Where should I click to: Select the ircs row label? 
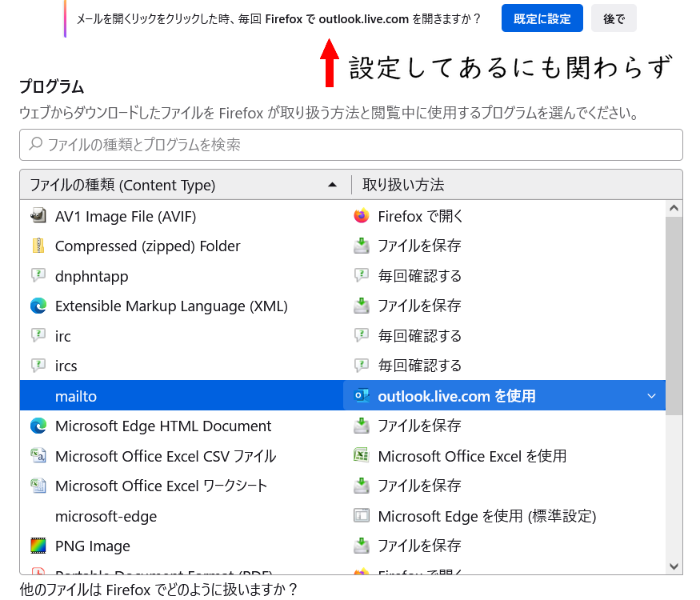click(x=66, y=366)
